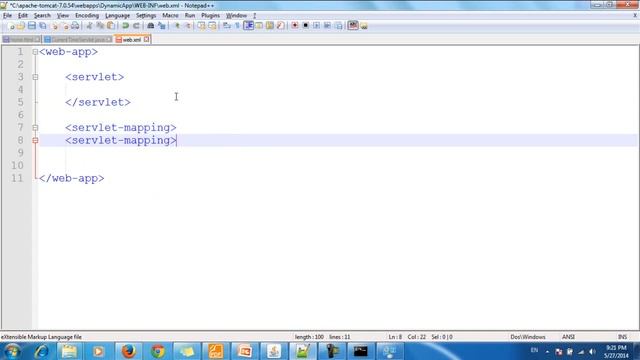Click the last icon on the toolbar
This screenshot has width=640, height=360.
[364, 26]
